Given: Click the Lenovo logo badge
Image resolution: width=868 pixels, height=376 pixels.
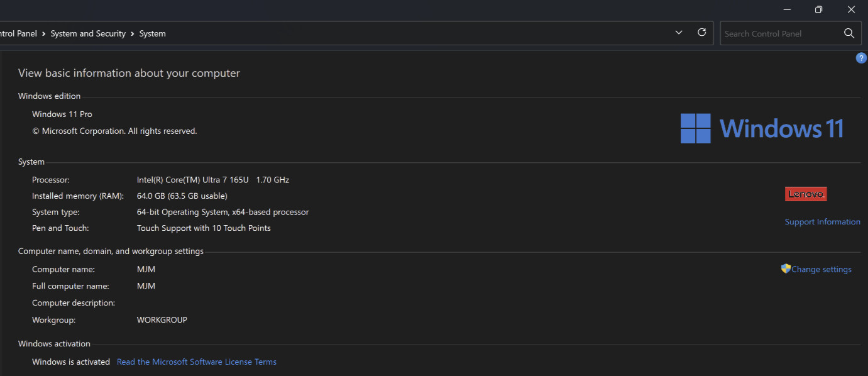Looking at the screenshot, I should [x=806, y=194].
